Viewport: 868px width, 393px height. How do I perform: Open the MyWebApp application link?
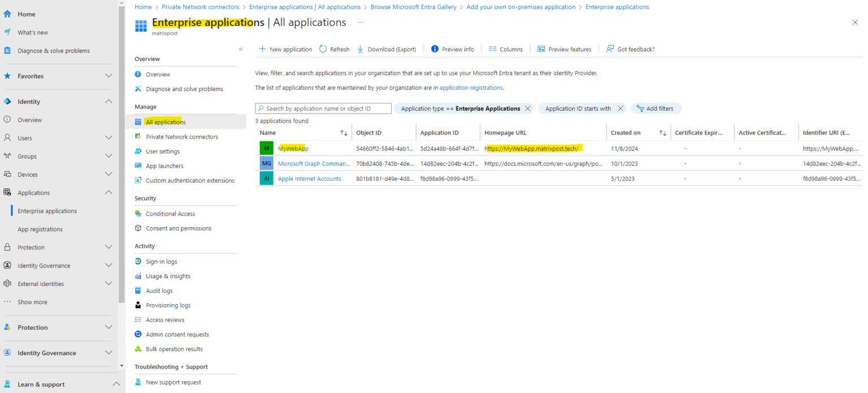293,148
